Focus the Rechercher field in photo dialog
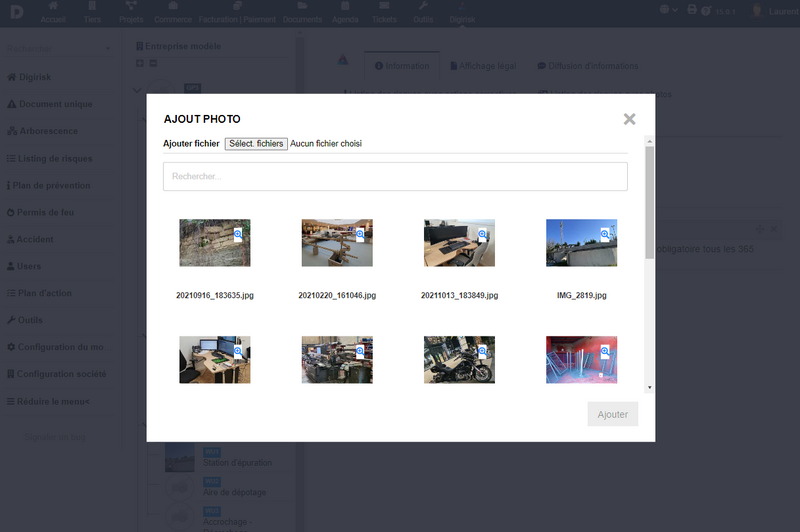The width and height of the screenshot is (800, 532). [395, 176]
